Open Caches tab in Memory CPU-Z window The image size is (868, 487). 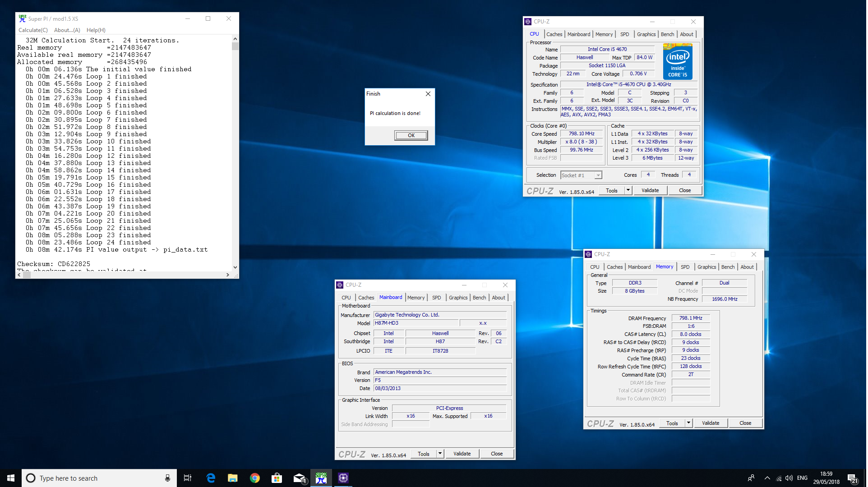click(x=614, y=267)
